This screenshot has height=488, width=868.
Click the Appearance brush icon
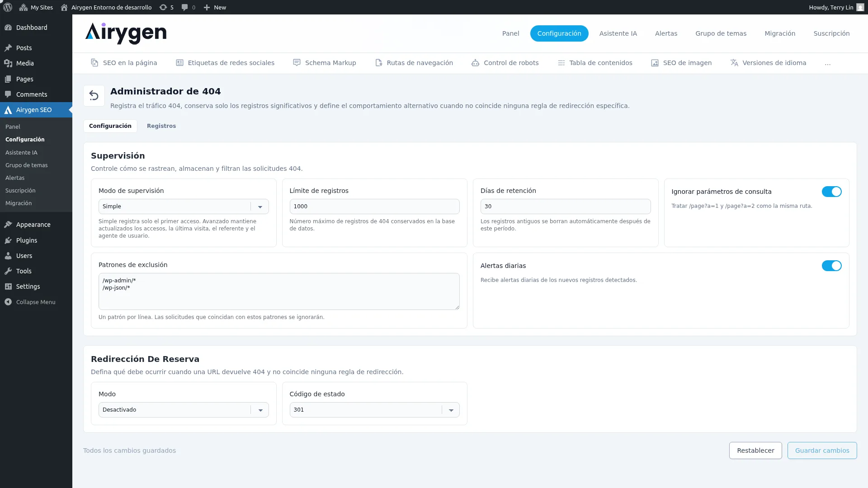pos(8,225)
